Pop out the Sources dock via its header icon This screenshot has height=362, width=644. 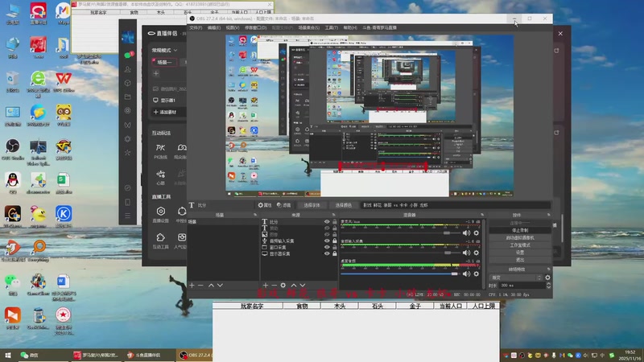[333, 215]
